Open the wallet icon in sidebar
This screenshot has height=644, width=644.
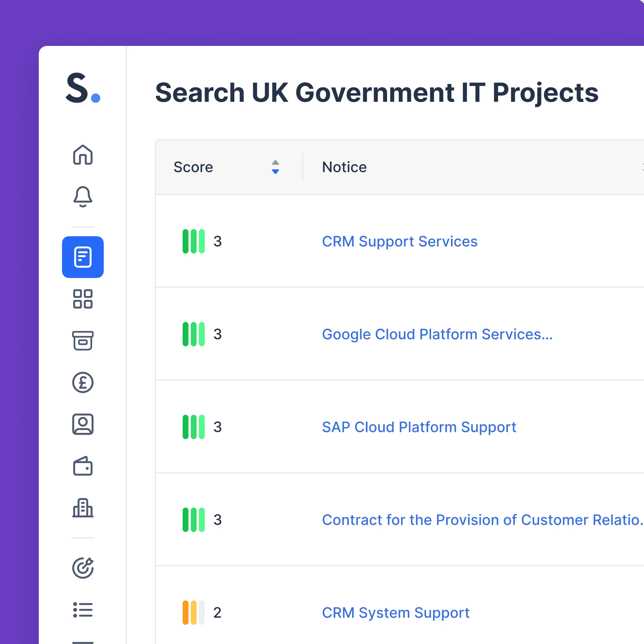click(83, 466)
